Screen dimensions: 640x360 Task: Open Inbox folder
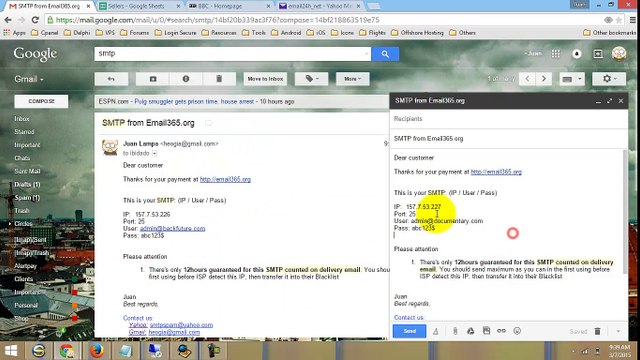point(22,119)
